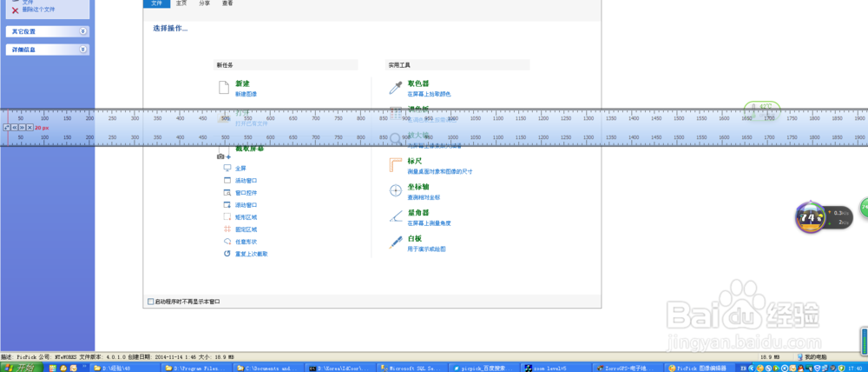Click the 坐标轴 crosshair link

coord(418,186)
